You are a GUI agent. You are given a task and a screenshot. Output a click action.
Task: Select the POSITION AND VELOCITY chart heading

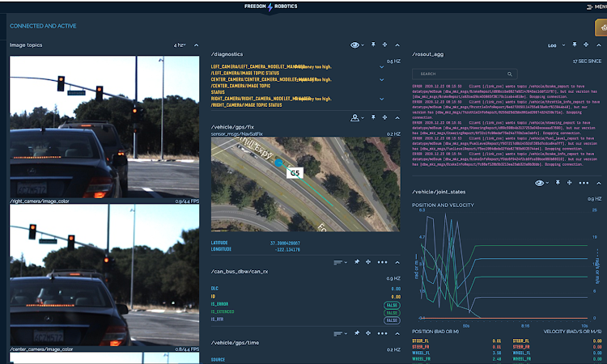pyautogui.click(x=443, y=205)
